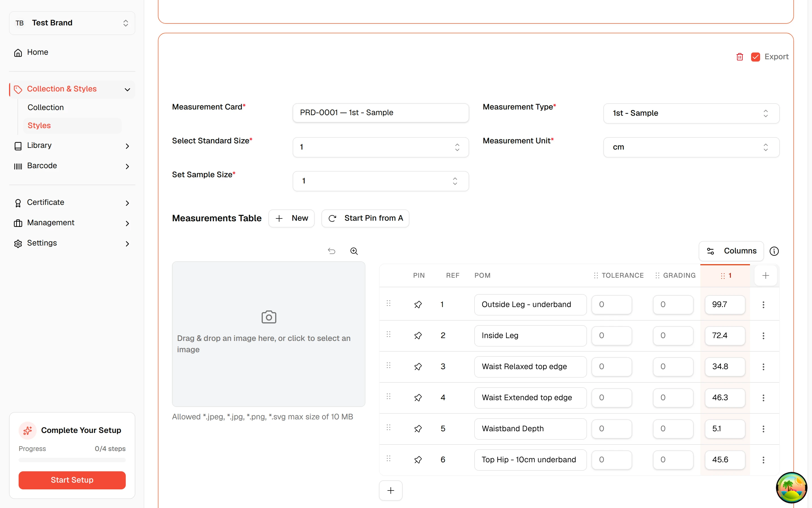
Task: Click the New measurement button
Action: coord(291,218)
